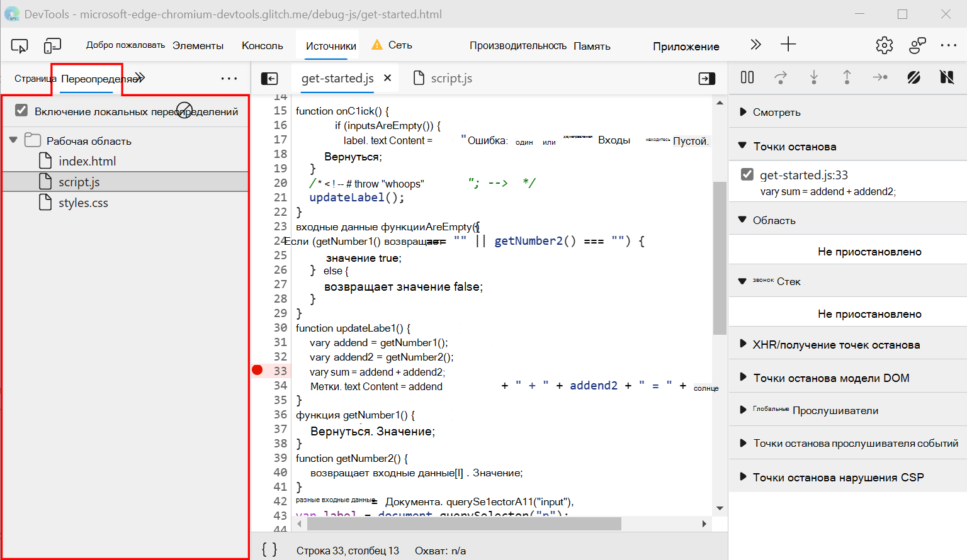Click line number 30 in gutter
The width and height of the screenshot is (967, 560).
pos(280,327)
